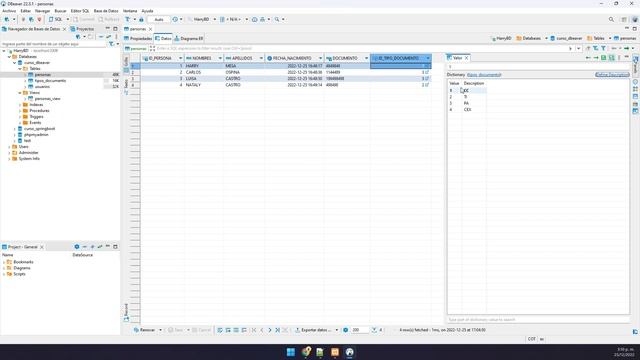
Task: Click the SQL filter expression input field
Action: [x=361, y=48]
